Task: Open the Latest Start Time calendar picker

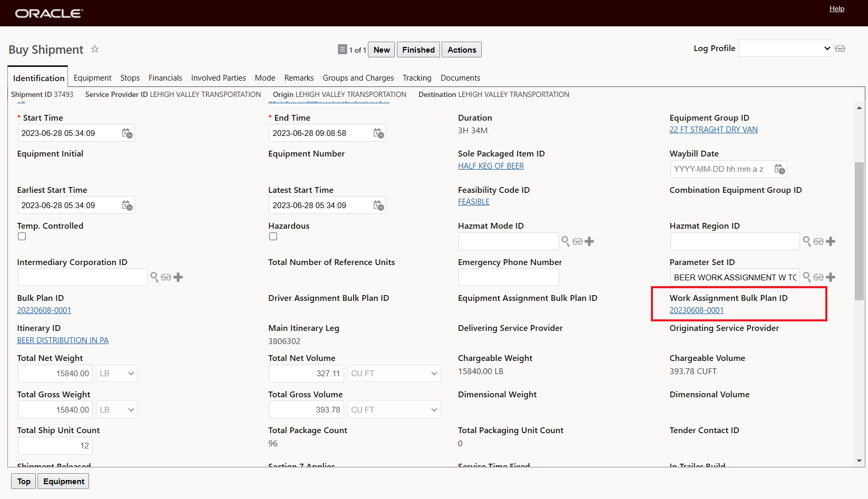Action: click(x=379, y=206)
